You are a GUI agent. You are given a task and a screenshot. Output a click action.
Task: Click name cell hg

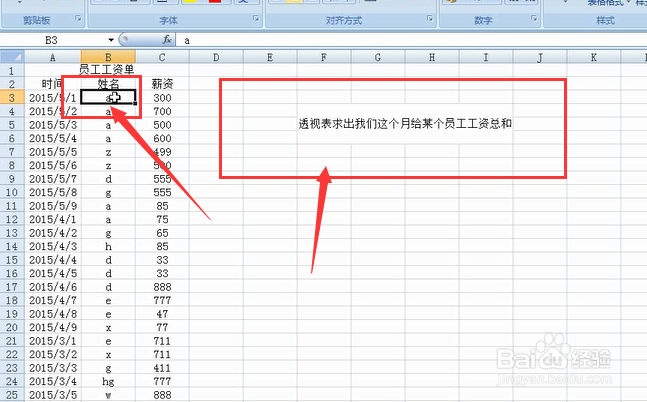pyautogui.click(x=108, y=381)
